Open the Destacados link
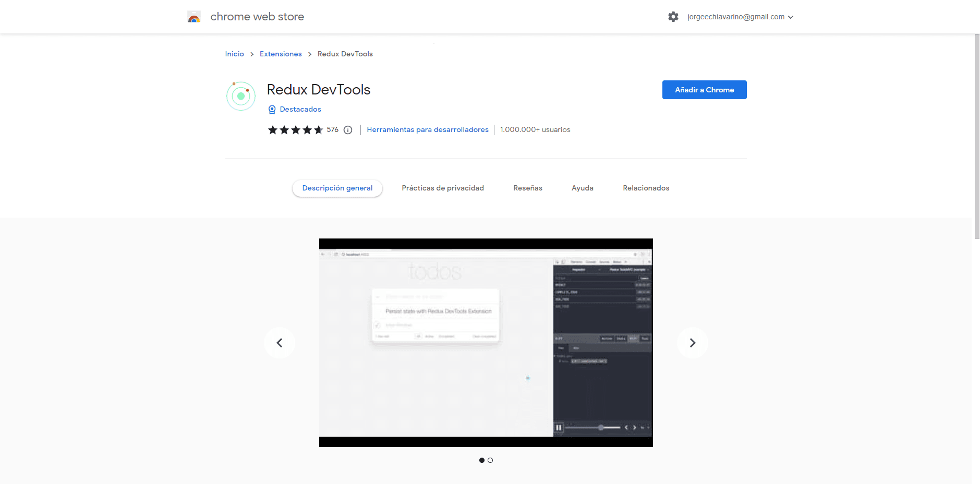 pyautogui.click(x=300, y=109)
